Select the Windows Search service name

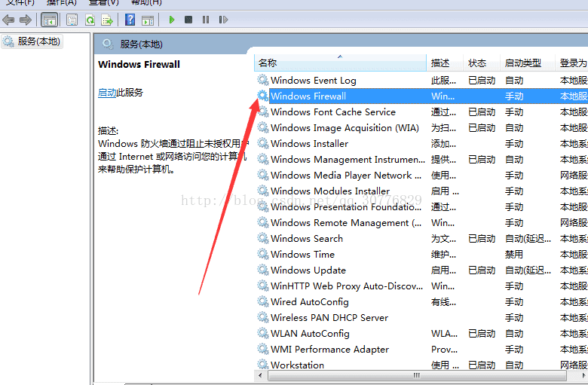coord(307,238)
